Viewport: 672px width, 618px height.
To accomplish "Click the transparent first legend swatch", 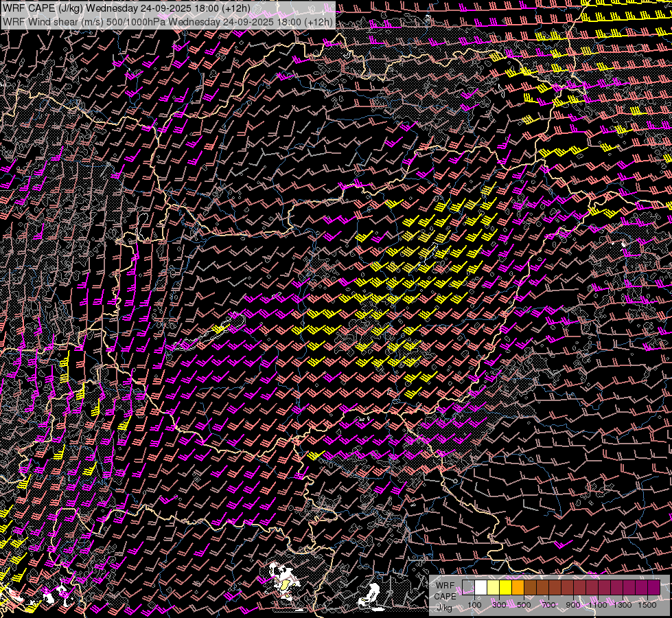I will [468, 587].
